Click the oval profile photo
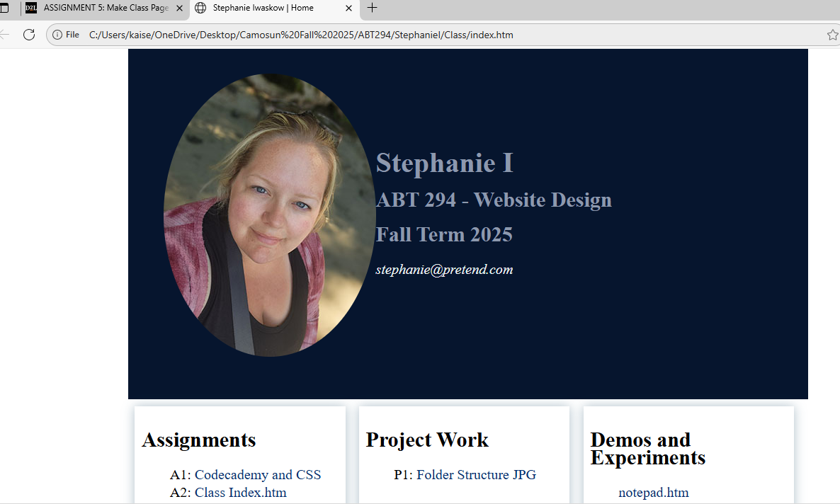840x504 pixels. pyautogui.click(x=269, y=215)
